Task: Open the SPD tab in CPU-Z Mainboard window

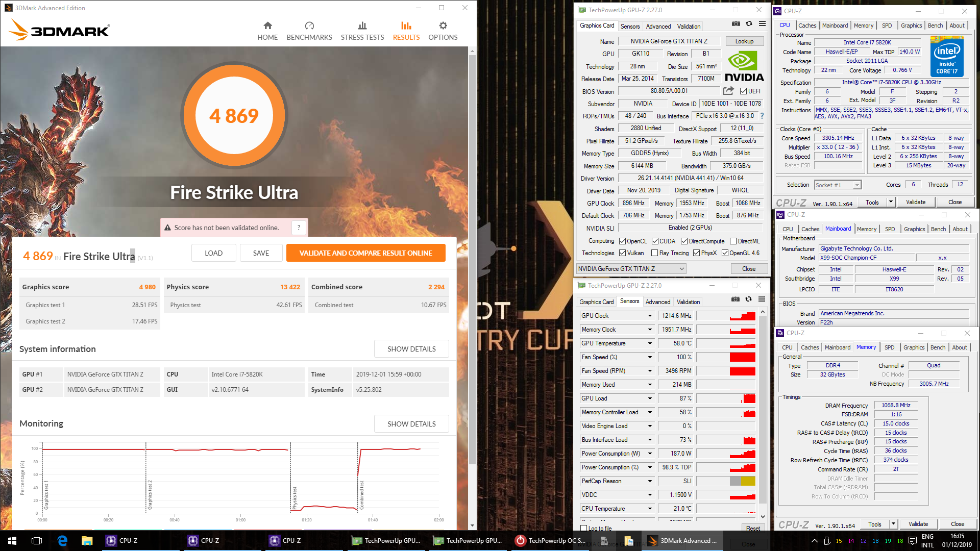Action: [x=890, y=229]
